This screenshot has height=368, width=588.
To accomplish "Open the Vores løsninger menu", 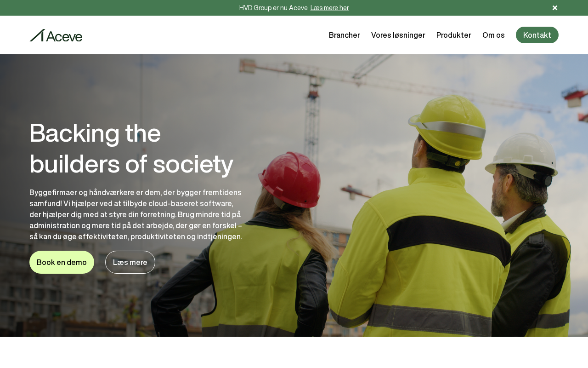I will click(398, 35).
